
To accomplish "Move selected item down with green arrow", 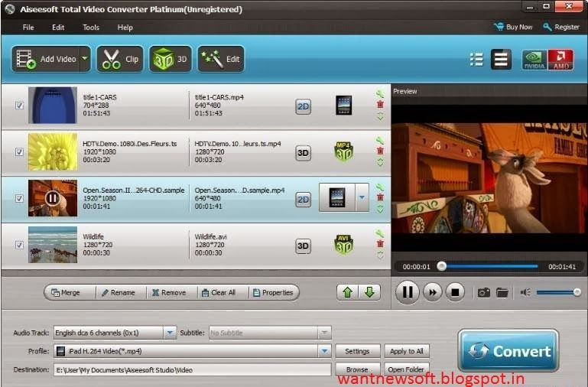I will tap(369, 292).
